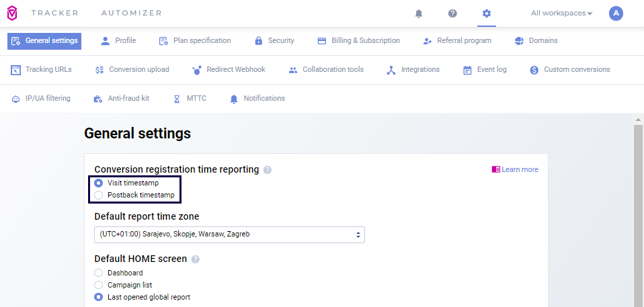Click the Collaboration tools people icon
The image size is (644, 307).
293,70
